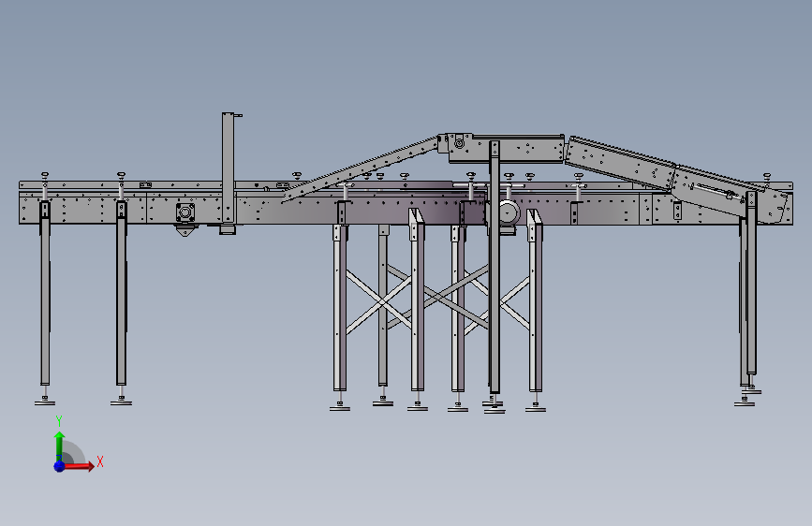The width and height of the screenshot is (812, 526).
Task: Select the leftmost support leg of conveyor
Action: pos(45,294)
